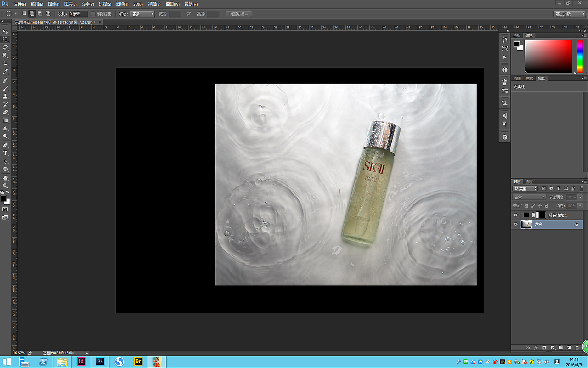588x368 pixels.
Task: Hide the 颜色填充 1 layer
Action: point(515,215)
